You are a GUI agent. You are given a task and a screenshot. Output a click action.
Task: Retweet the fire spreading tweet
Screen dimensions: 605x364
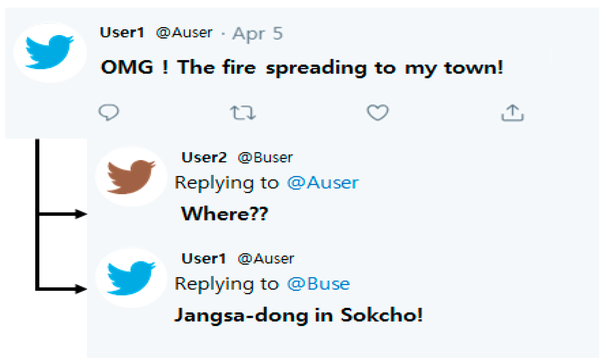tap(243, 113)
